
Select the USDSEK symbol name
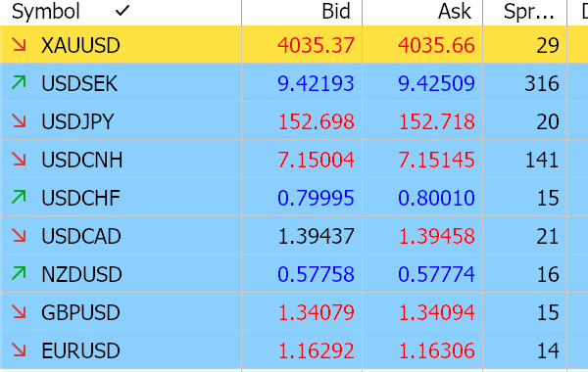79,83
